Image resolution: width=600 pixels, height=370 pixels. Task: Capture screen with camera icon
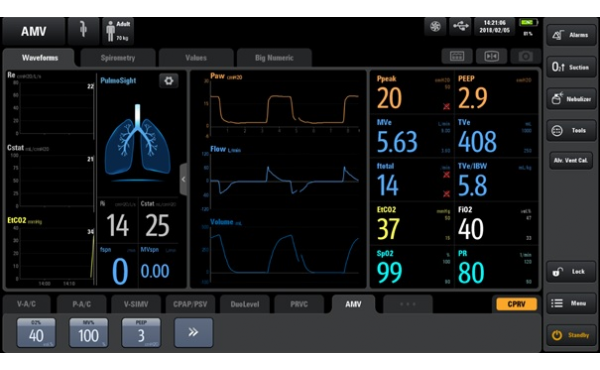(525, 57)
